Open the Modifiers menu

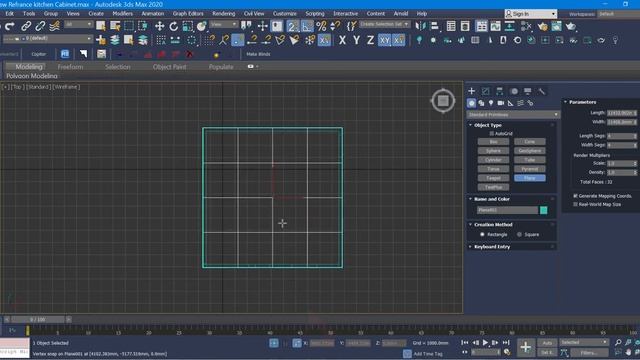click(122, 13)
